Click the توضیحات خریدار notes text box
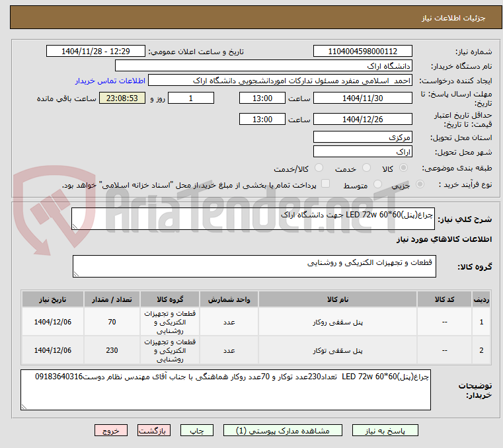This screenshot has width=503, height=448. click(x=225, y=390)
